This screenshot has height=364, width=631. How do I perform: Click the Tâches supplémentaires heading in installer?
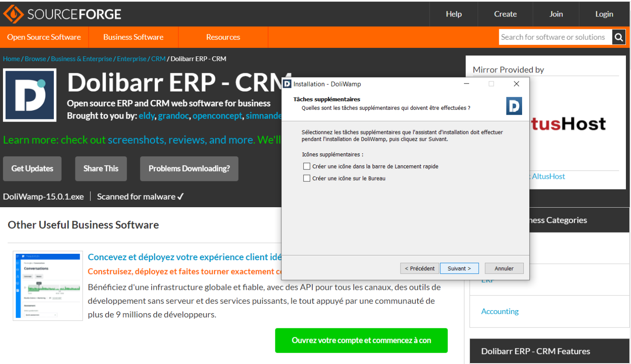[x=327, y=99]
